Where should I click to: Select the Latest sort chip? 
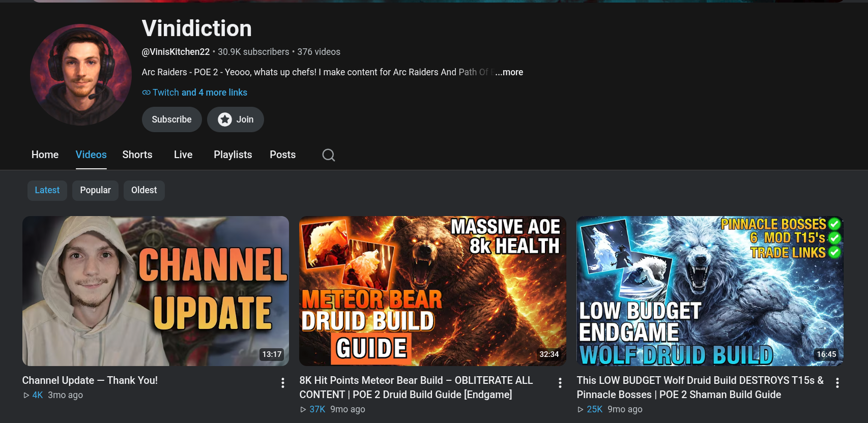pos(47,190)
